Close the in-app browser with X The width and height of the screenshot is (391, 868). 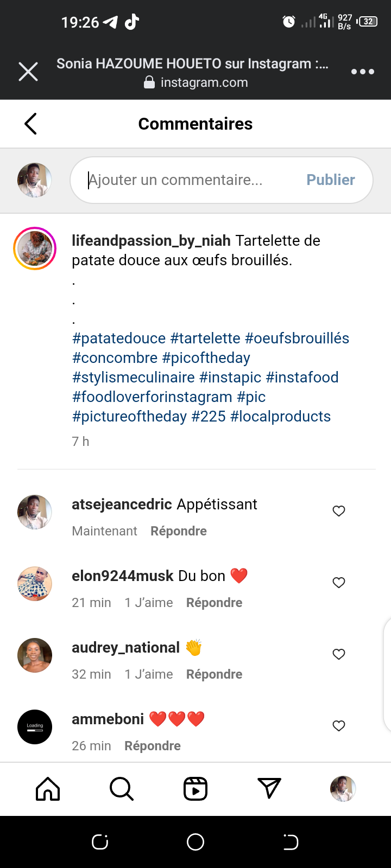coord(28,72)
